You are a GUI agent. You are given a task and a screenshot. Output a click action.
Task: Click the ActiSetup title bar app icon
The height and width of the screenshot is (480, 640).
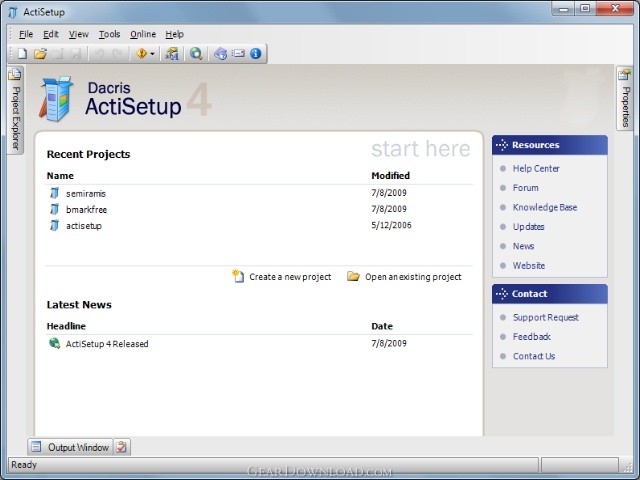(x=13, y=12)
